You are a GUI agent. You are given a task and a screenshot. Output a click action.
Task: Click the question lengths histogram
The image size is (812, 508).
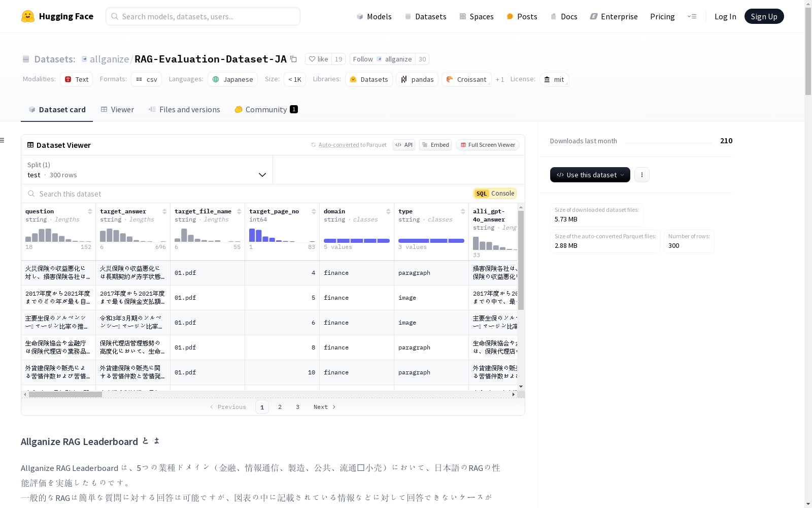[x=58, y=235]
